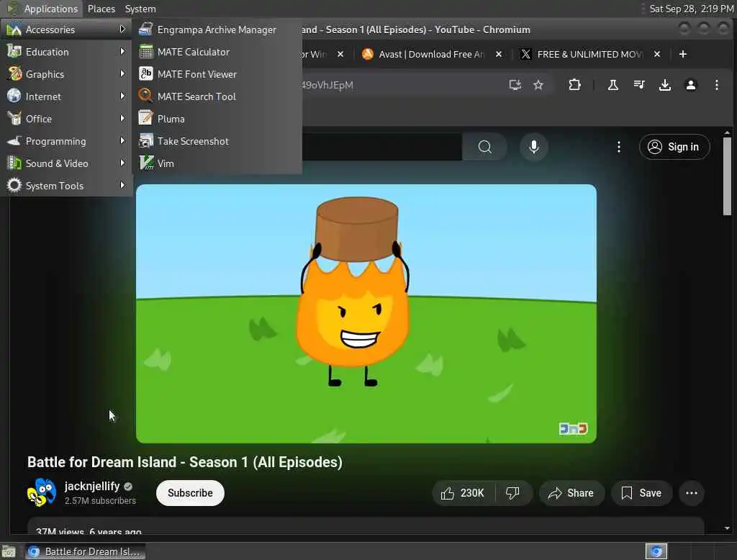737x560 pixels.
Task: Click the Programming category icon
Action: [x=14, y=140]
